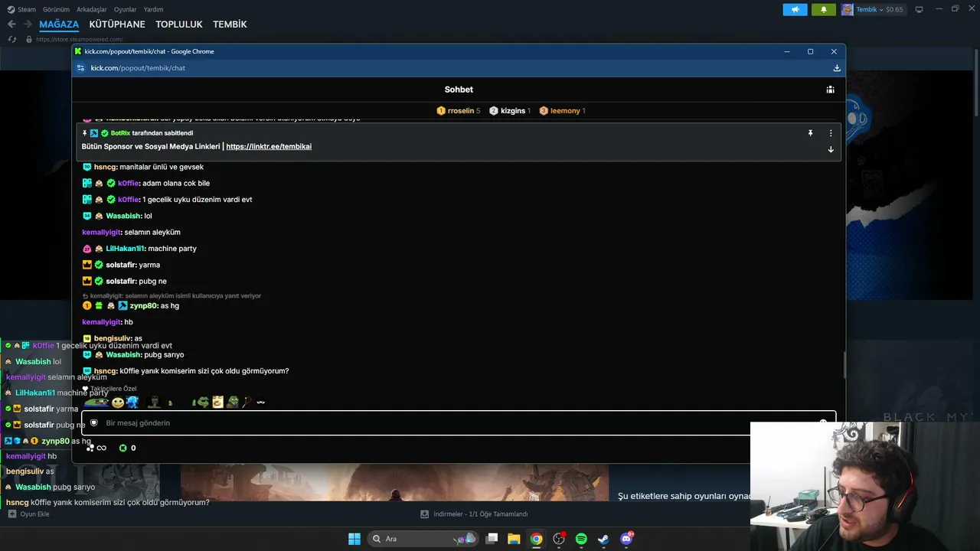
Task: Go forward with Steam's forward arrow
Action: pyautogui.click(x=28, y=24)
